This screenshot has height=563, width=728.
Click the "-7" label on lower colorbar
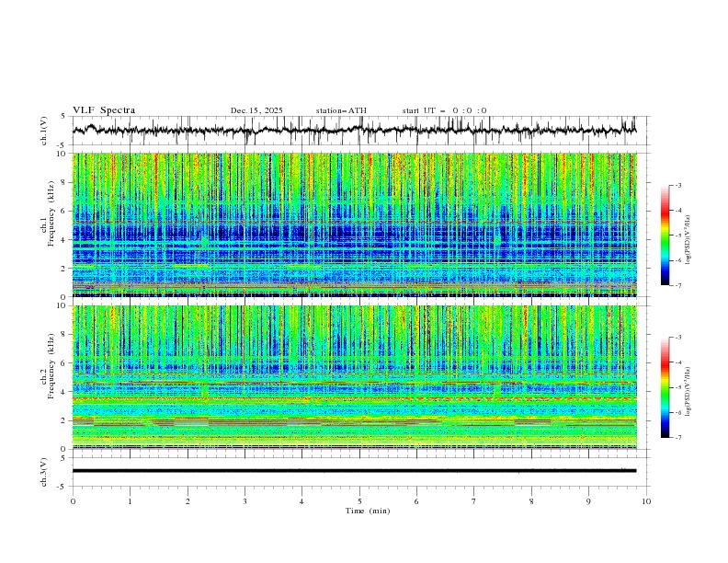click(677, 437)
